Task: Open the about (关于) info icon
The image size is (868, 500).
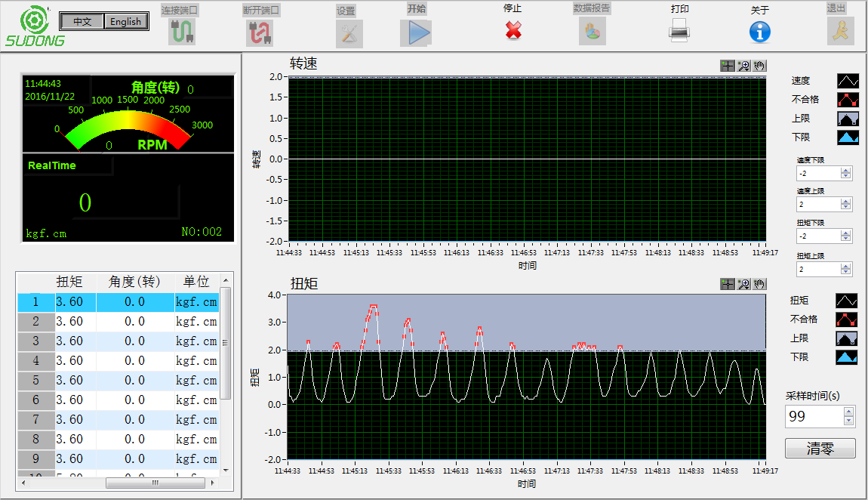Action: click(x=759, y=31)
